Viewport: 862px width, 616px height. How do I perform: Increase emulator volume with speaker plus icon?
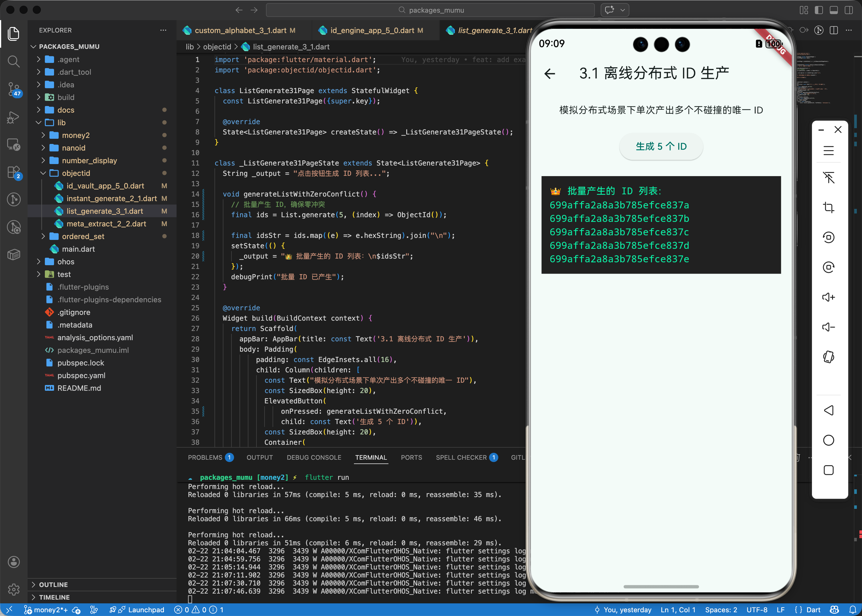pos(828,297)
